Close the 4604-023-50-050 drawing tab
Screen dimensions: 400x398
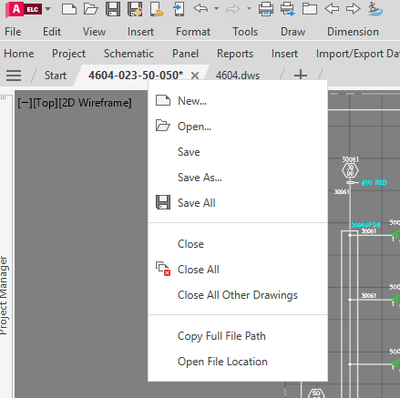(x=195, y=76)
